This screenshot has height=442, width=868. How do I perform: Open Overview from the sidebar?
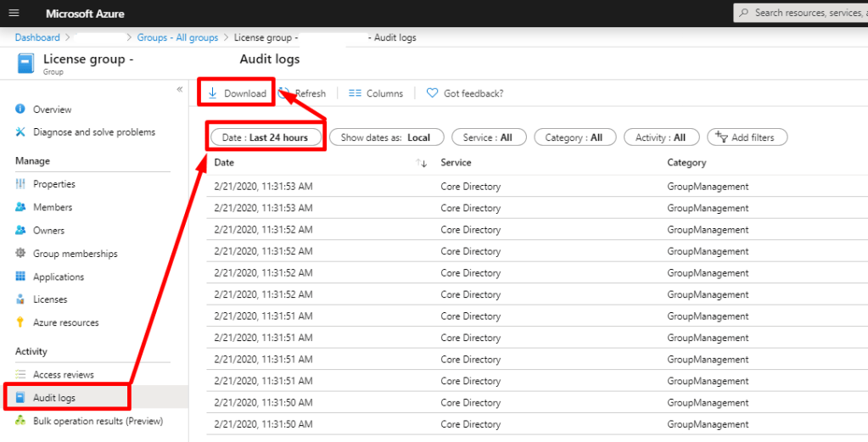pyautogui.click(x=52, y=109)
